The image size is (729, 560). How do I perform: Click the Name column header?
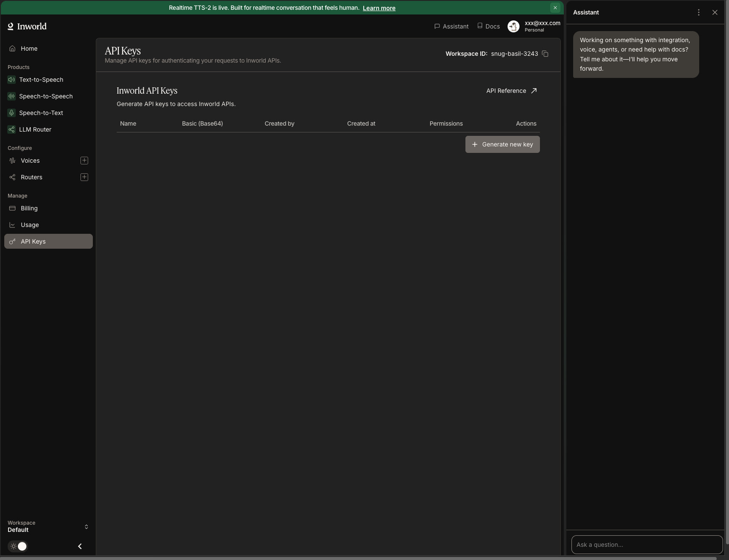tap(128, 123)
